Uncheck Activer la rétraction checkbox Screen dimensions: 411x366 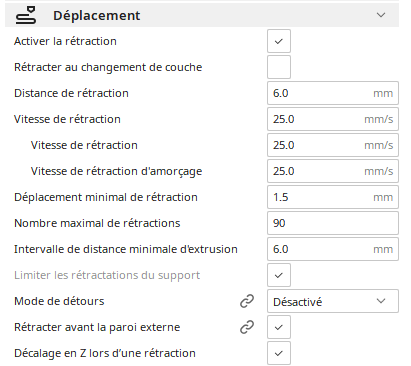(279, 41)
